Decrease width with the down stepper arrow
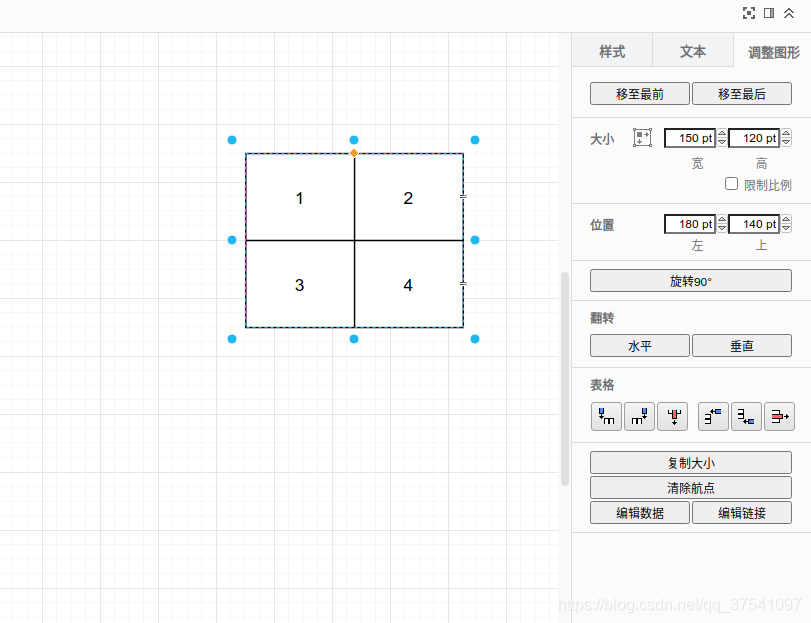 [x=722, y=142]
